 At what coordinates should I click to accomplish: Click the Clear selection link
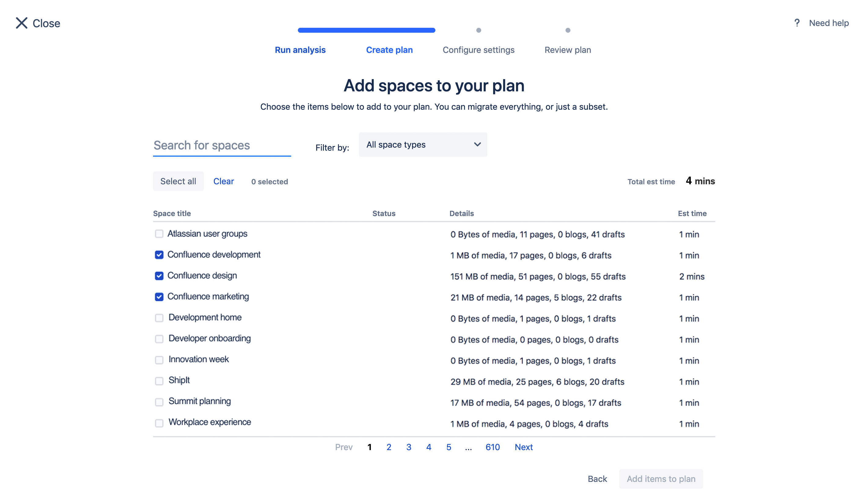(224, 181)
